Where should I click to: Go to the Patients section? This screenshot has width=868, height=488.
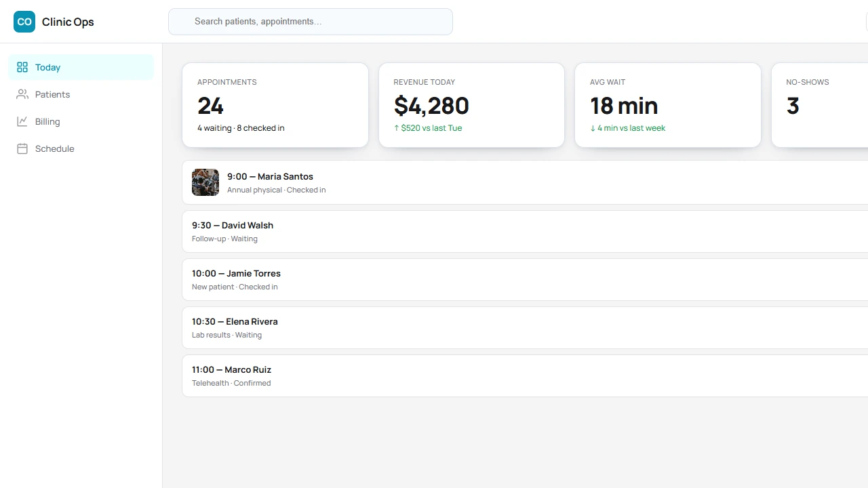[81, 94]
